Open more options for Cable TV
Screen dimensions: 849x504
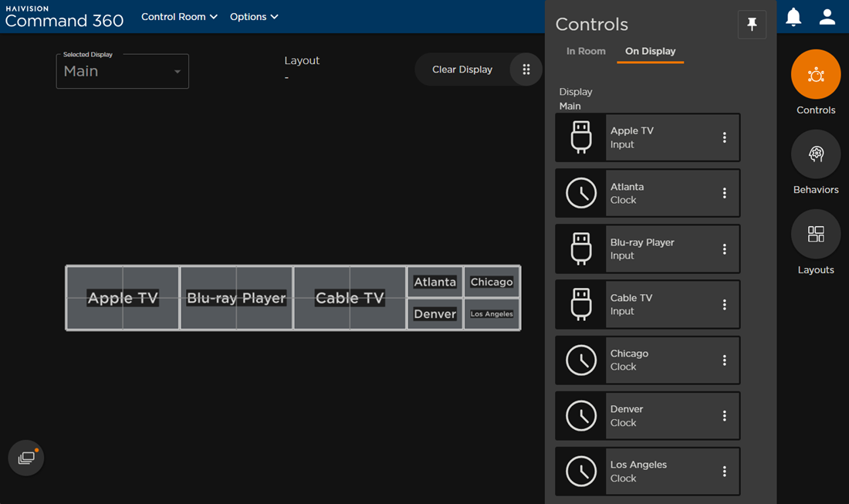click(725, 305)
